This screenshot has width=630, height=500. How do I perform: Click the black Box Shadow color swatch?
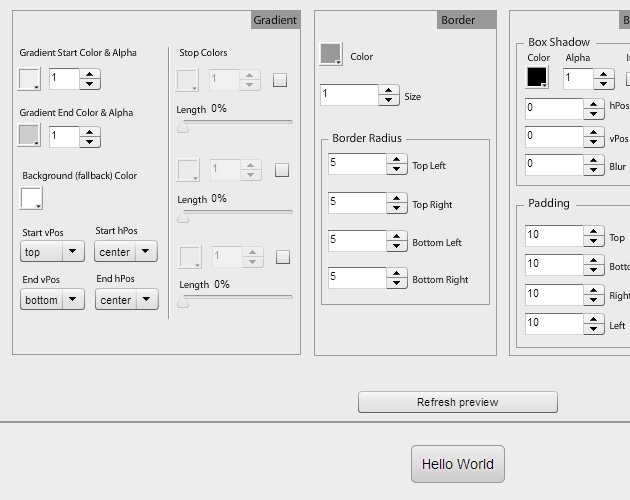(x=538, y=77)
